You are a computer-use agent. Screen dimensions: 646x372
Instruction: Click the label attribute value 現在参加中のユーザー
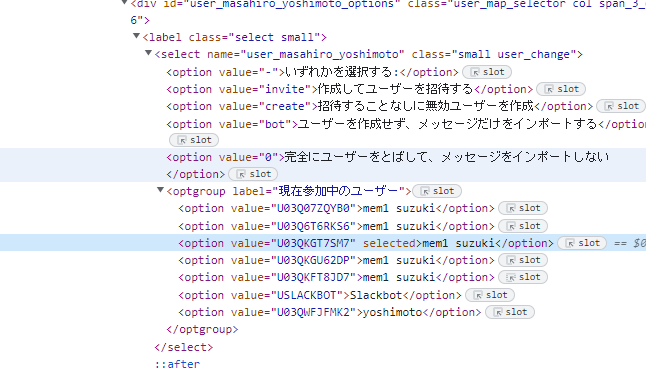click(338, 191)
